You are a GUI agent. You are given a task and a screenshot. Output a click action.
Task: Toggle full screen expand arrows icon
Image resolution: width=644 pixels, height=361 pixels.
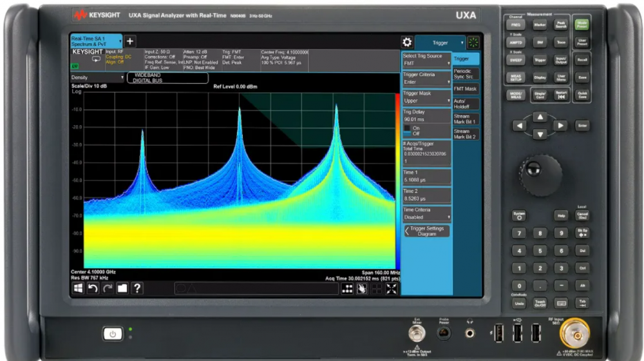pyautogui.click(x=392, y=289)
